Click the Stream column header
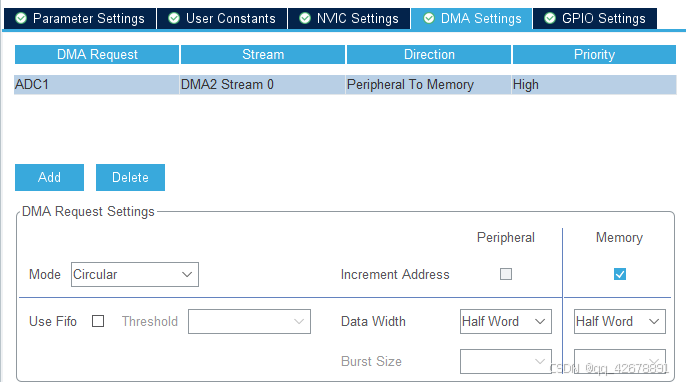This screenshot has width=686, height=382. pos(263,54)
